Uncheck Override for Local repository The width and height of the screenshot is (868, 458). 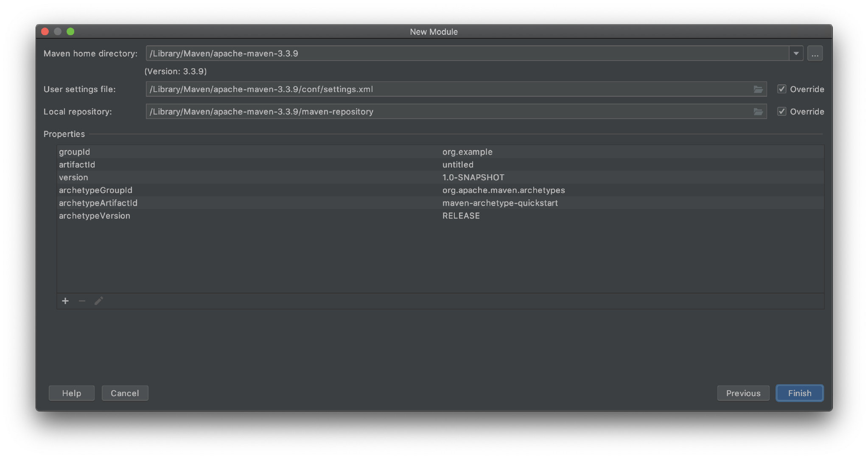(x=781, y=112)
